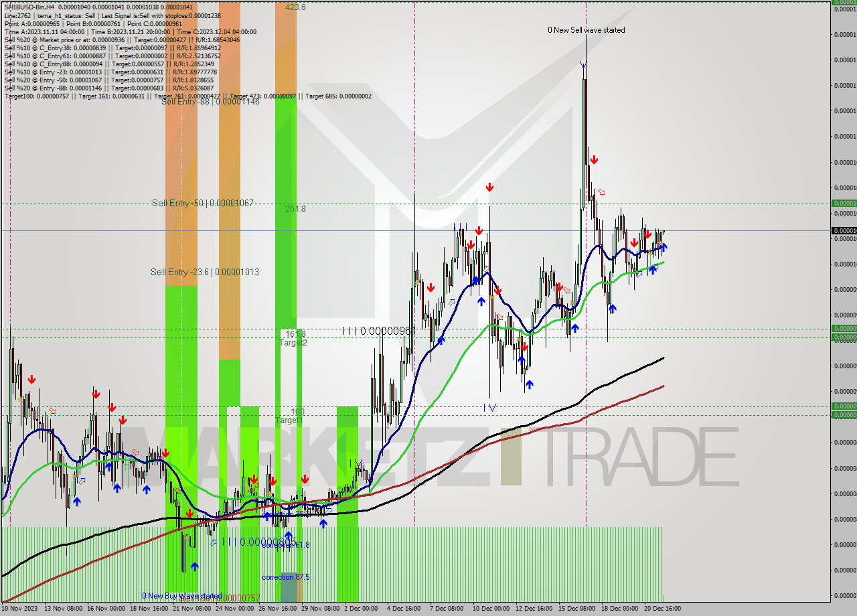Click the '29 Nov 08:00' time axis label
This screenshot has height=616, width=857.
pos(320,609)
